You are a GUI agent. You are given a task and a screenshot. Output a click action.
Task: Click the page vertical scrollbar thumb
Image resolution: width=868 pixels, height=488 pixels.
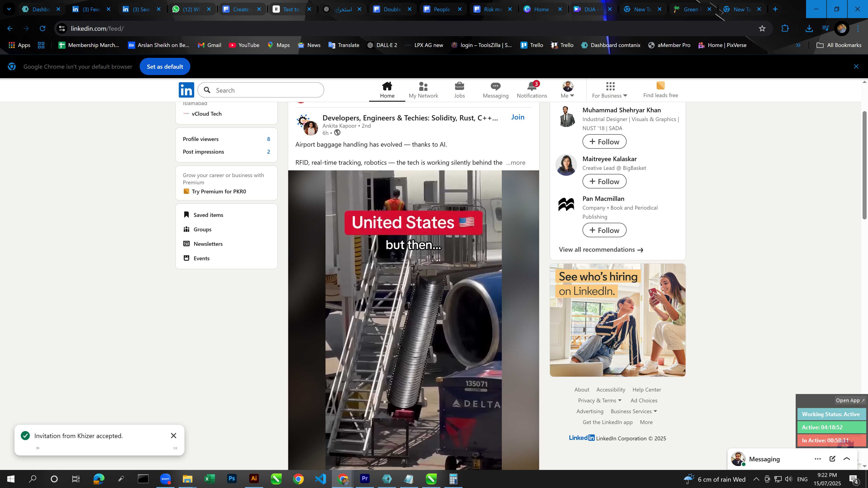(865, 165)
